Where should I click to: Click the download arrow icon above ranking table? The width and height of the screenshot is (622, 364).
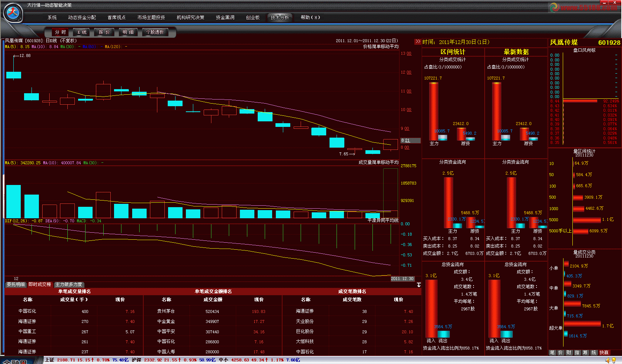[x=419, y=285]
